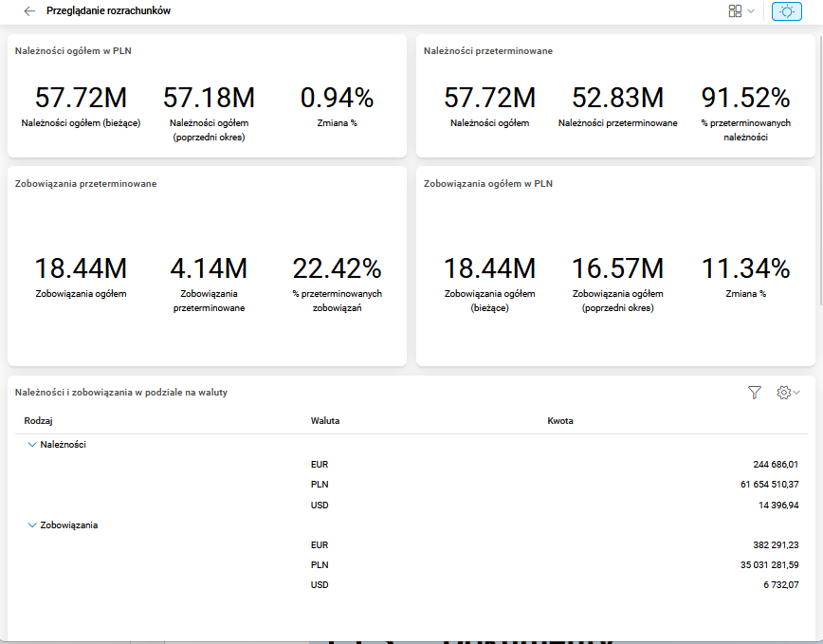This screenshot has width=823, height=644.
Task: Click the 11.34% liabilities change value
Action: coord(745,268)
